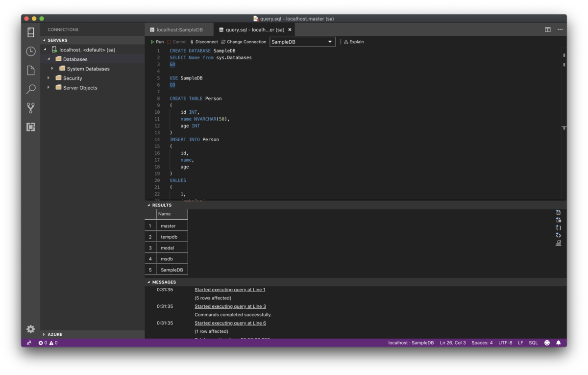Select the tempdb result cell
Screen dimensions: 588x375
(171, 237)
